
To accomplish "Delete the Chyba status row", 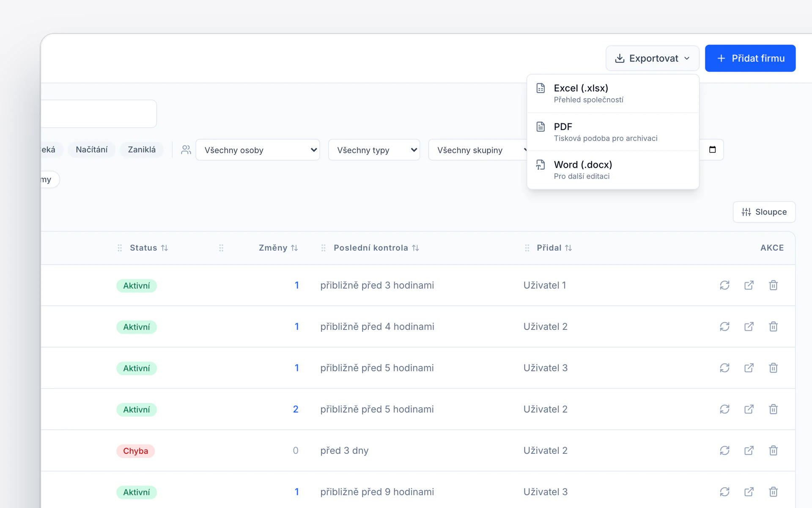I will pyautogui.click(x=773, y=450).
